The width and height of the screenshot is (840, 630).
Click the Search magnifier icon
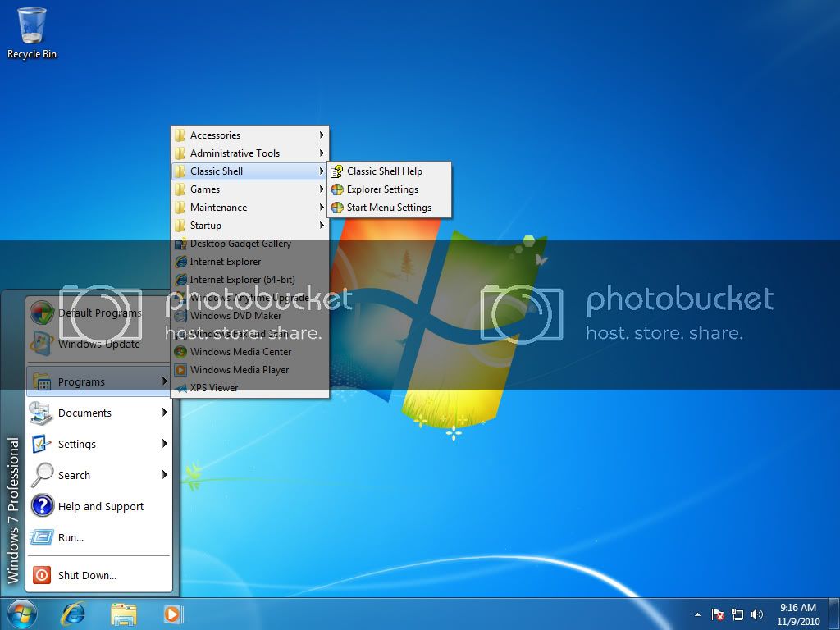42,475
